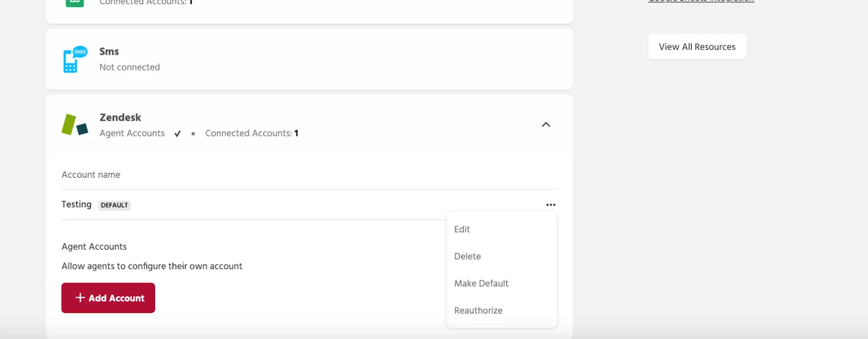Click the Agent Accounts checkmark icon
868x339 pixels.
[177, 134]
